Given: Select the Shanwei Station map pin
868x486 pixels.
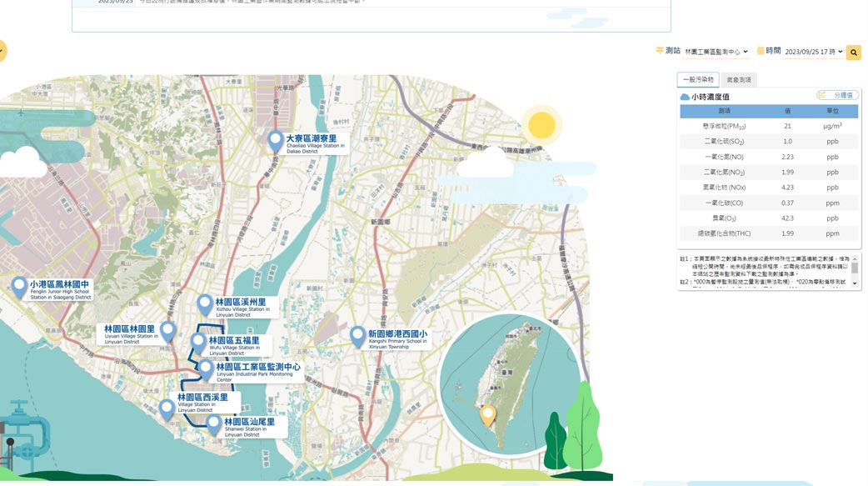Looking at the screenshot, I should (213, 424).
